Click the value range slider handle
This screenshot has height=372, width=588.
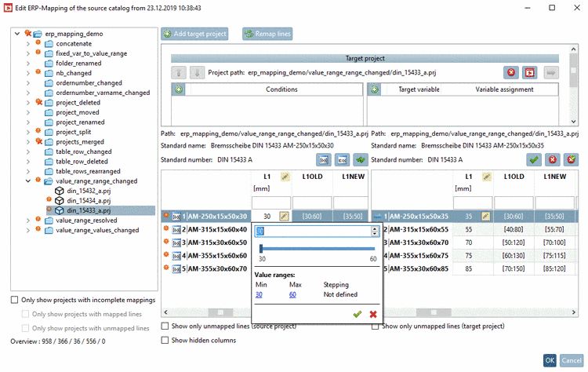261,248
